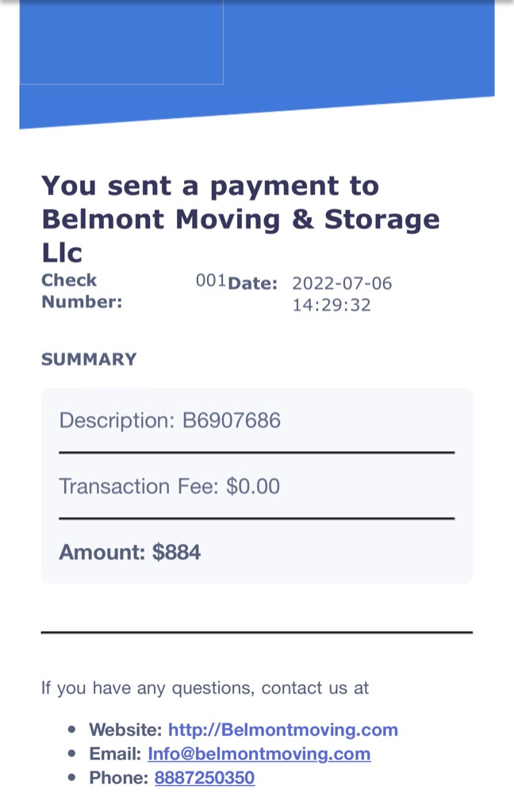
Task: Click the divider line under the Description row
Action: [256, 453]
